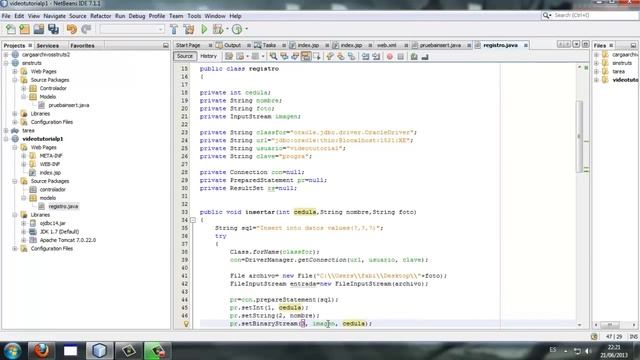Open the File menu
This screenshot has width=640, height=360.
point(6,16)
